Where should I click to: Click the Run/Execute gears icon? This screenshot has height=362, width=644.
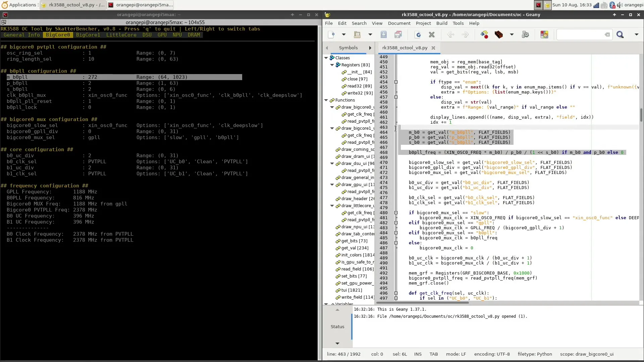[x=525, y=35]
